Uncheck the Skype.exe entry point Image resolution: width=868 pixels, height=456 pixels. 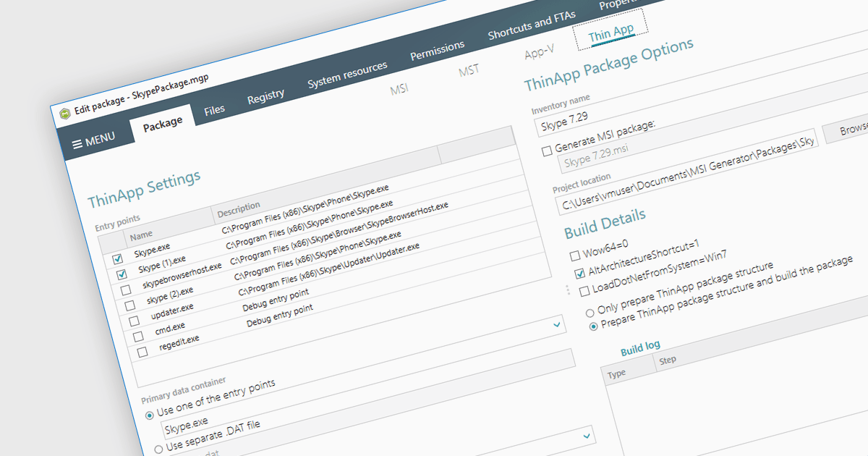[118, 258]
